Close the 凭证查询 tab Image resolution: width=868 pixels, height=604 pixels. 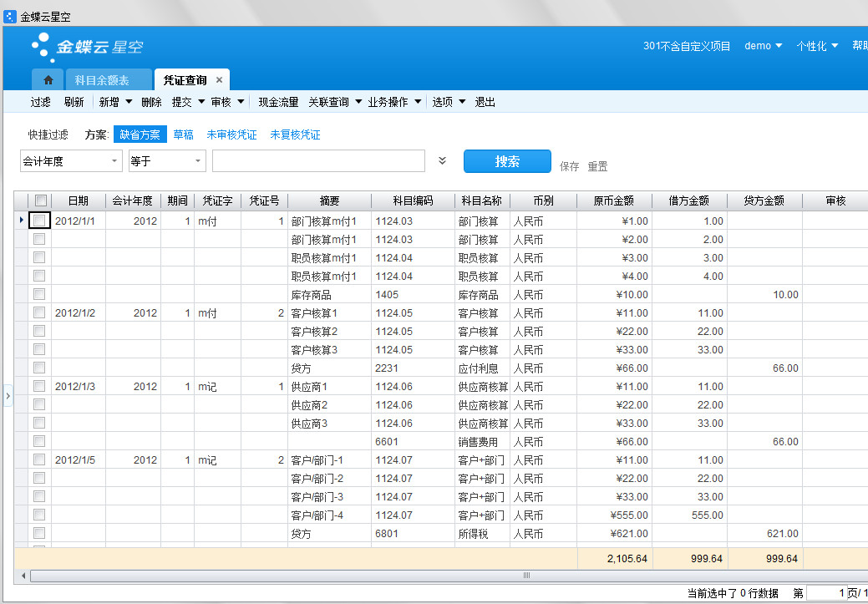pyautogui.click(x=219, y=80)
